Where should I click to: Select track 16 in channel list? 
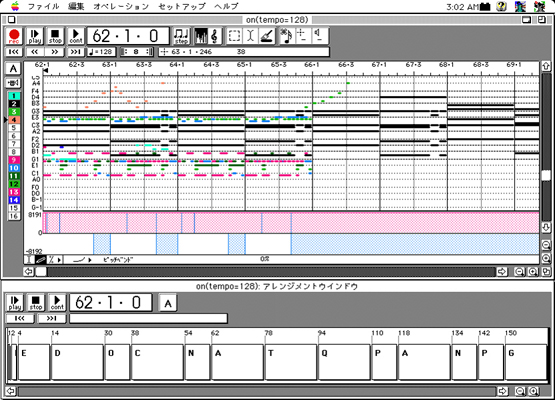tap(14, 216)
